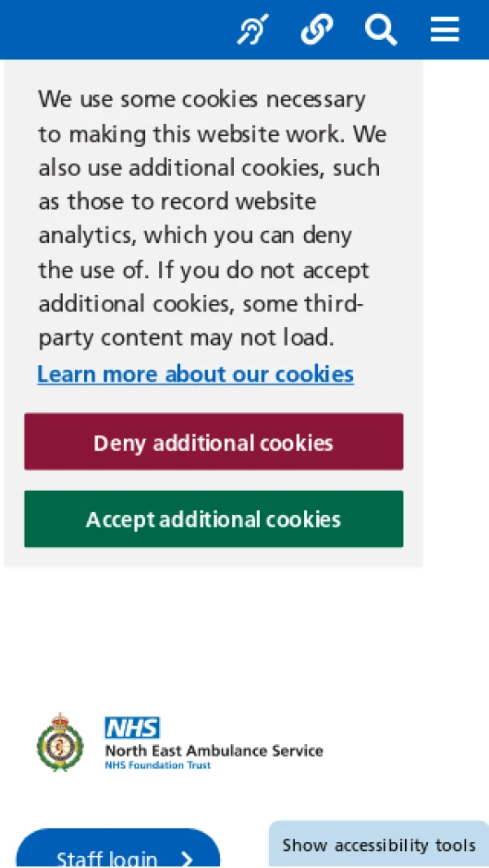Click the hearing accessibility icon

point(252,30)
